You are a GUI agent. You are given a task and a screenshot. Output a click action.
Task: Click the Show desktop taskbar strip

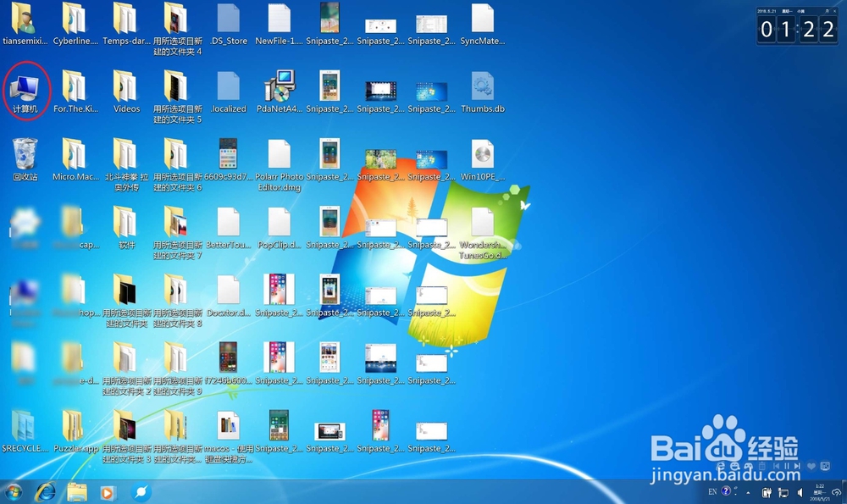pyautogui.click(x=844, y=492)
